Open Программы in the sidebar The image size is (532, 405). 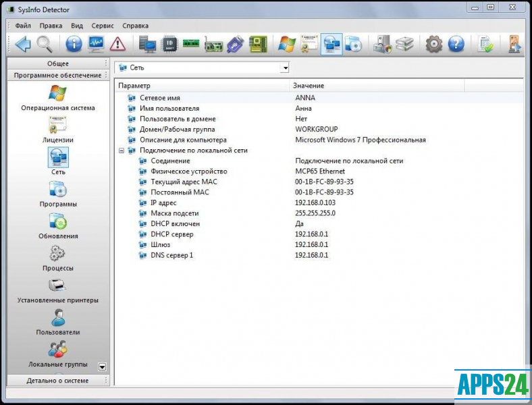click(58, 194)
